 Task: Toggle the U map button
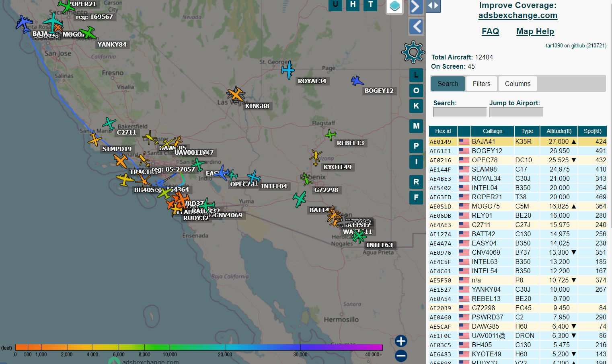tap(335, 5)
